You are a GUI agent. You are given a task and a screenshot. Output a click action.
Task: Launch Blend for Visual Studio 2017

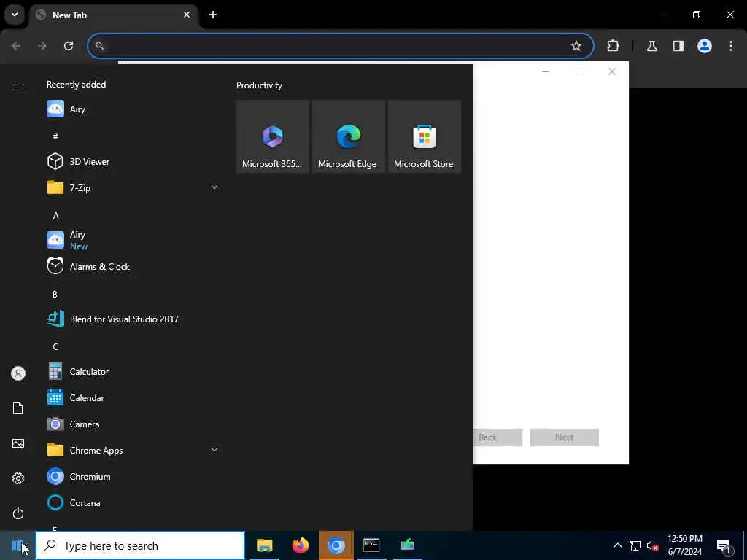(133, 319)
